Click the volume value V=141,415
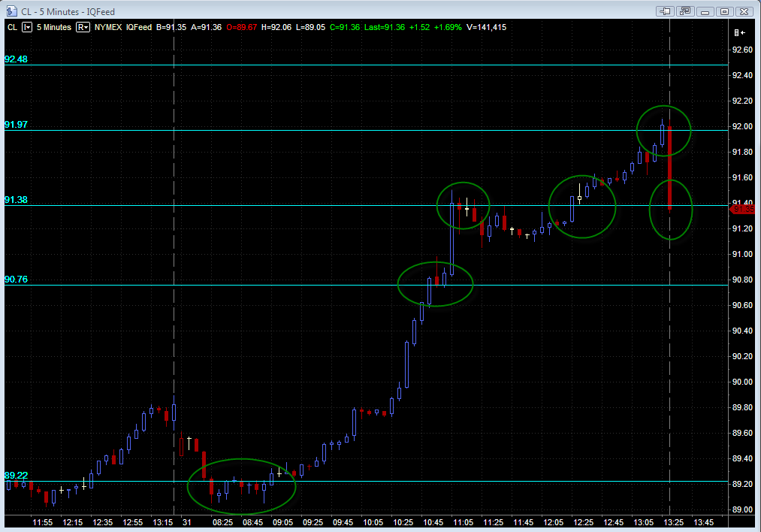761x532 pixels. (486, 27)
